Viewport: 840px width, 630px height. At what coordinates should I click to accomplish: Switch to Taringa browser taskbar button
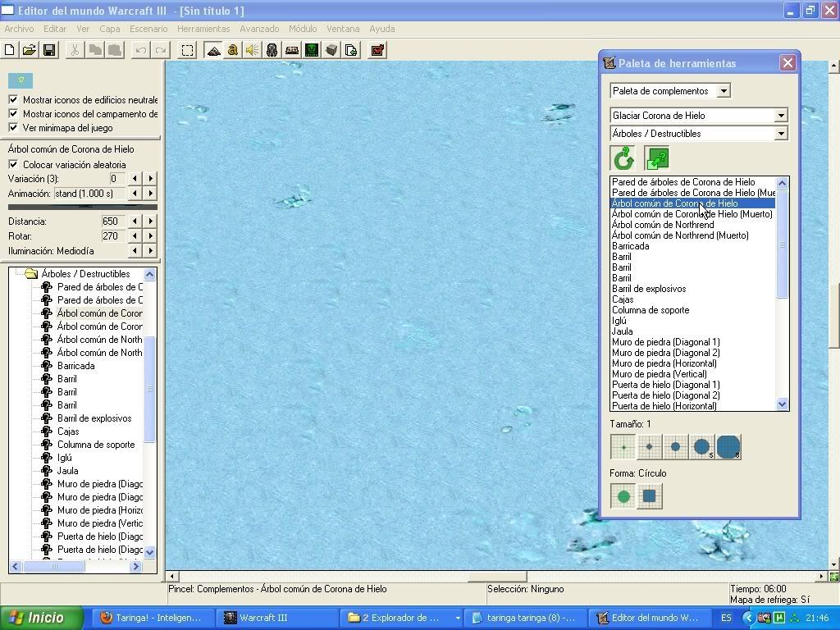point(155,618)
